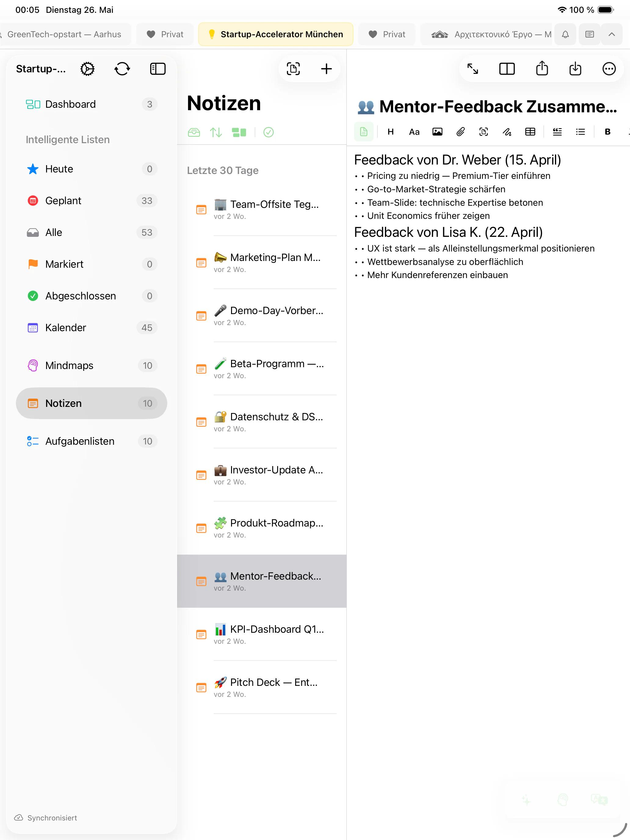Toggle bullet list formatting
The height and width of the screenshot is (840, 630).
580,132
